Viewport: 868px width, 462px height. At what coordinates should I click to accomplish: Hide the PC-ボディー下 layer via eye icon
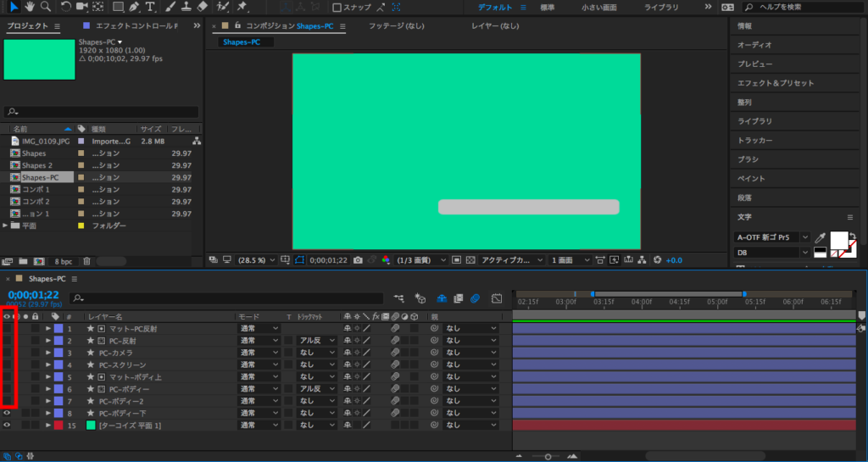click(8, 413)
